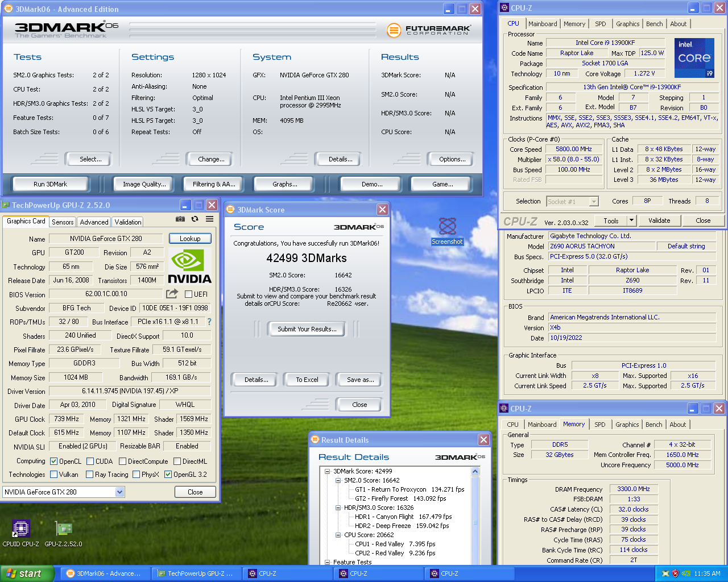Click the Futuremark Corporation logo
This screenshot has height=582, width=728.
429,30
